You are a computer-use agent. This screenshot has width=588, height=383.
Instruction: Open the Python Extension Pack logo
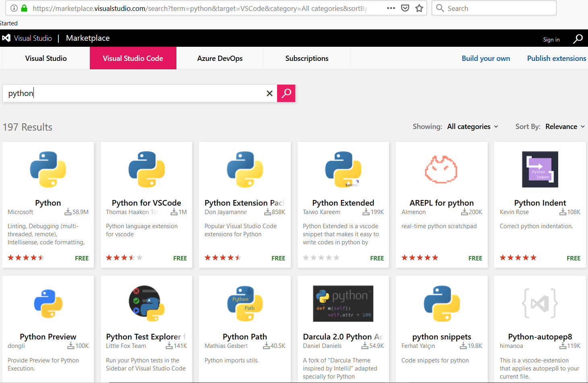coord(245,169)
